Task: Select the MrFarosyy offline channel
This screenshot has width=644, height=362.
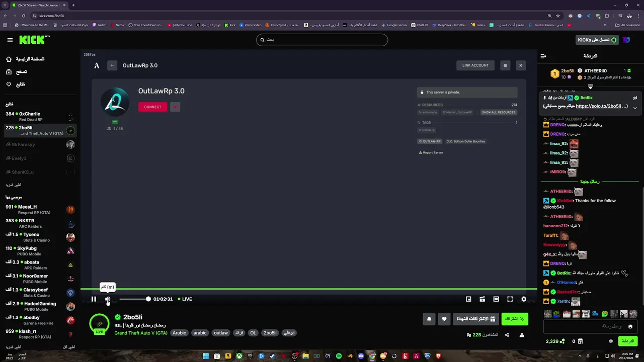Action: 39,145
